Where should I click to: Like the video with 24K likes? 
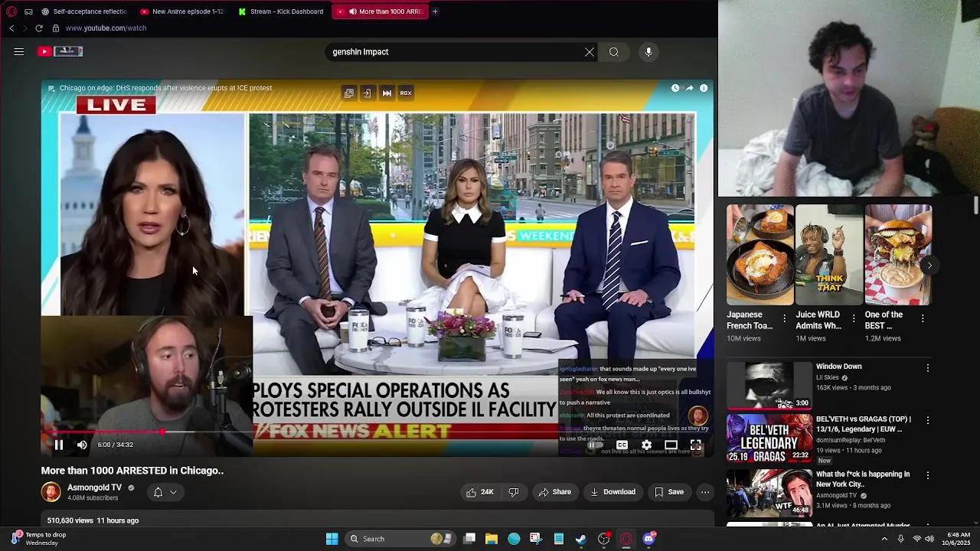480,492
